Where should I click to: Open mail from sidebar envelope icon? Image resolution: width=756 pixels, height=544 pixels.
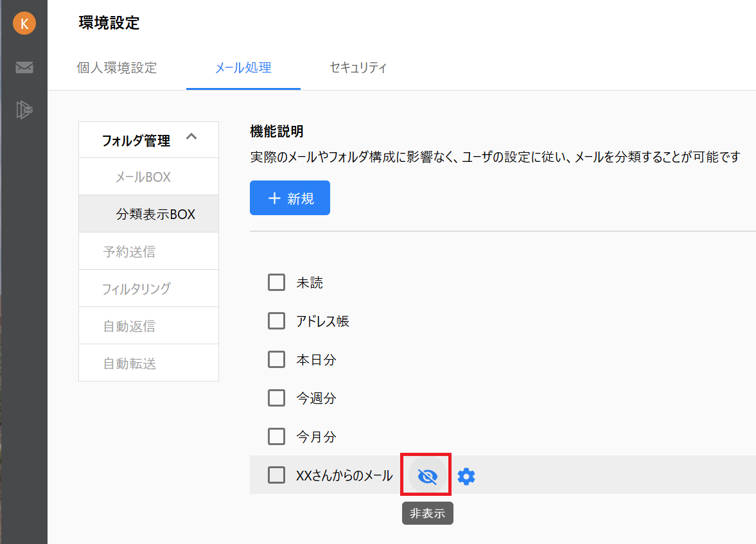tap(24, 67)
